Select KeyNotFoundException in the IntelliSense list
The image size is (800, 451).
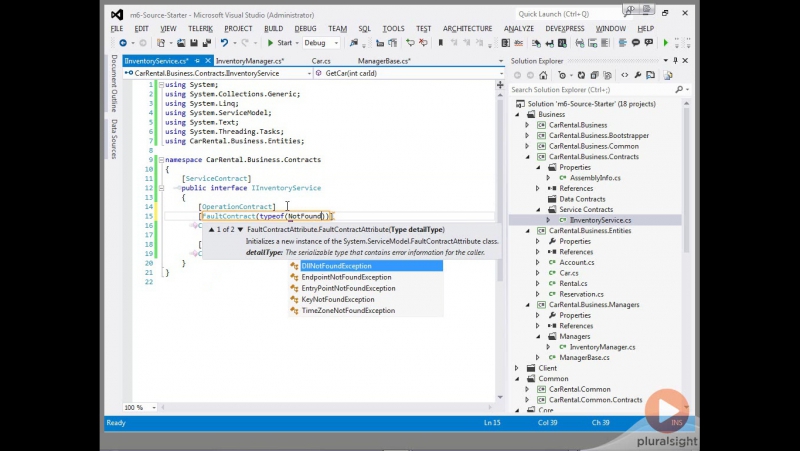coord(366,299)
